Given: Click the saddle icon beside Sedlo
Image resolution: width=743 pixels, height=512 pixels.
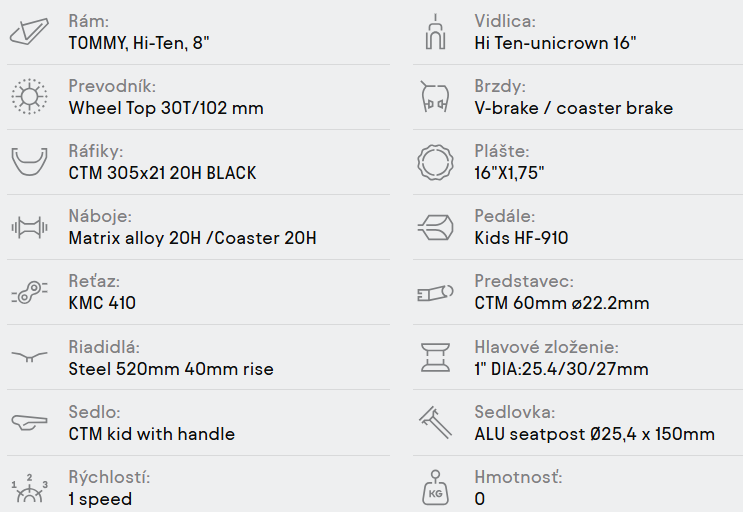Looking at the screenshot, I should tap(28, 422).
